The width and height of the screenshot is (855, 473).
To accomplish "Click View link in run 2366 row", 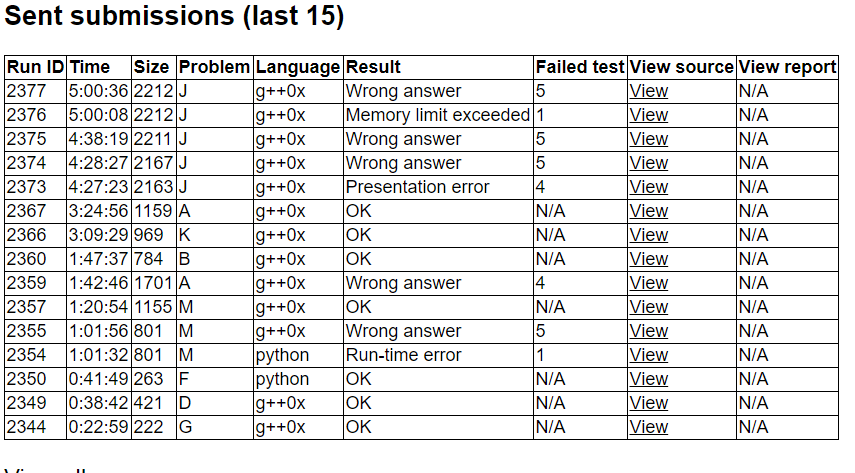I will click(x=648, y=235).
